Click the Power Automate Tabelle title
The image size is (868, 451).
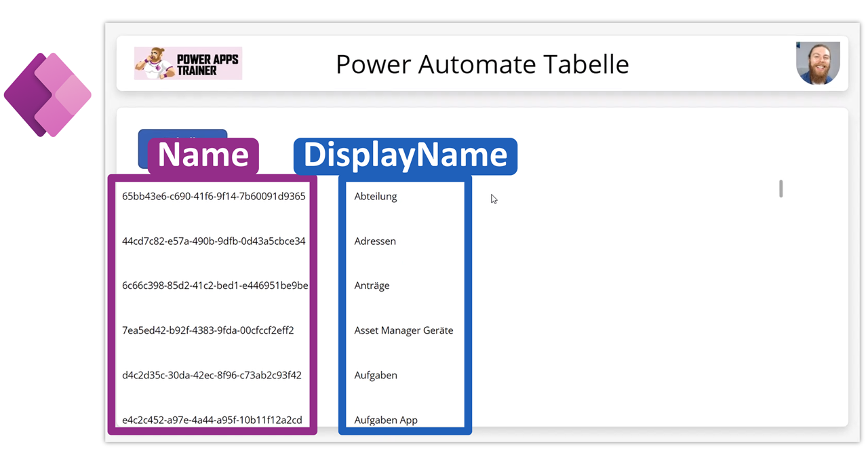(x=482, y=64)
